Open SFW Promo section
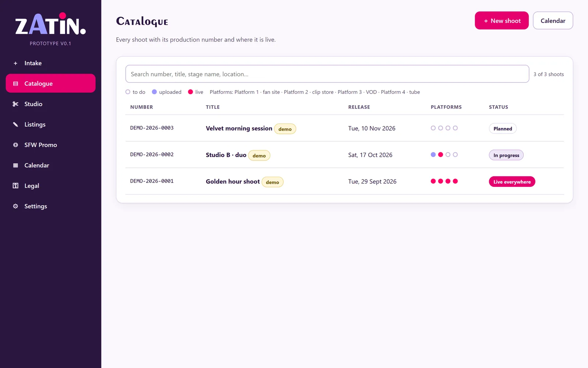This screenshot has height=368, width=588. 51,145
